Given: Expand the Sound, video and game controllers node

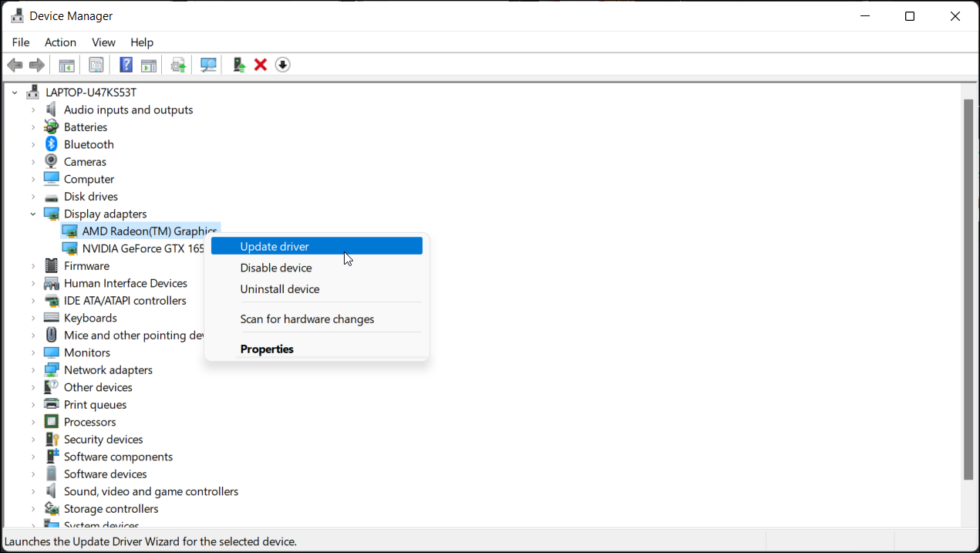Looking at the screenshot, I should click(33, 491).
